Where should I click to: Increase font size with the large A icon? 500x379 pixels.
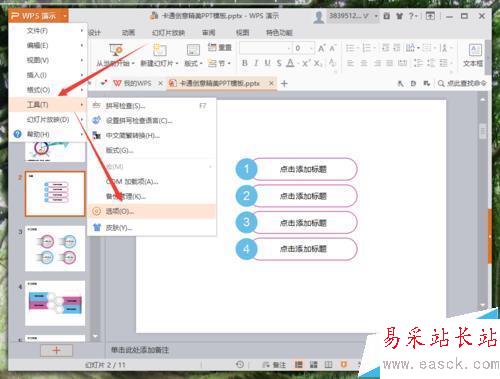click(x=321, y=48)
